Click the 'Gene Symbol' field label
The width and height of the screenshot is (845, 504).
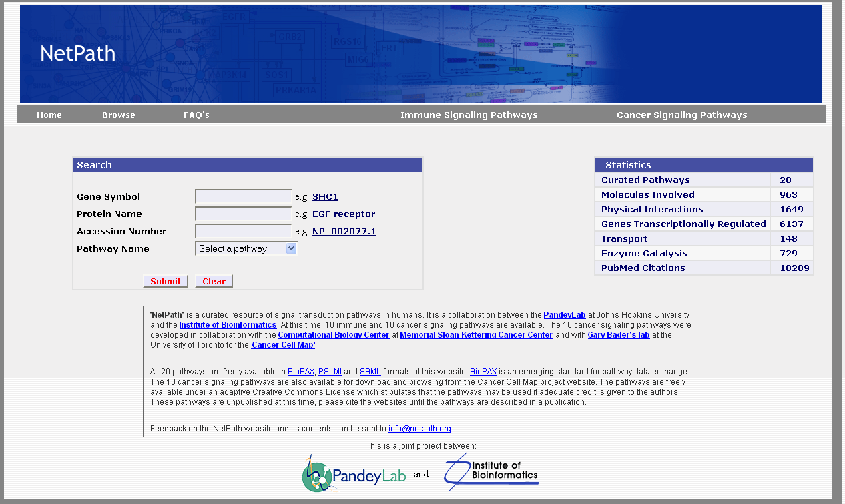(x=109, y=197)
